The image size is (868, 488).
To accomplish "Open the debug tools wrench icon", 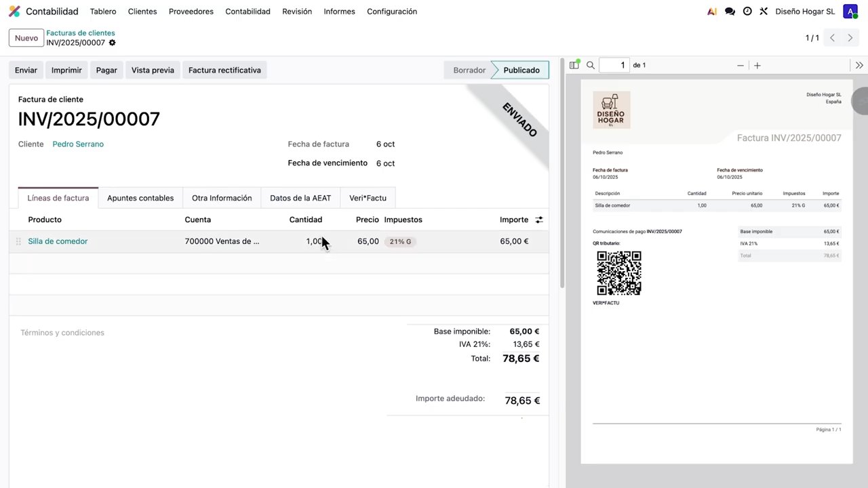I will (764, 12).
